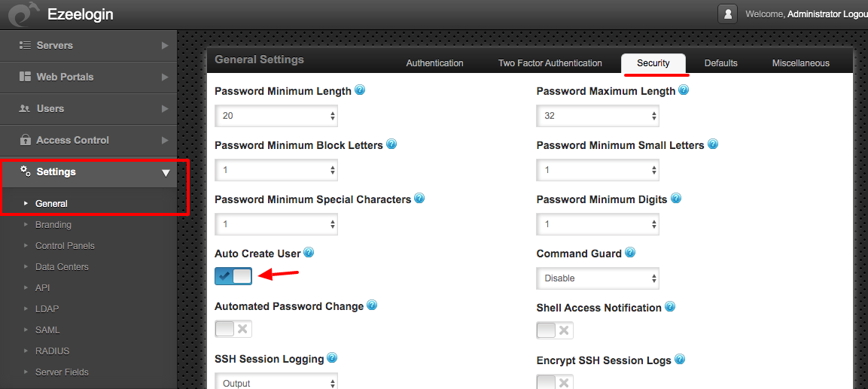Go to LDAP settings in sidebar

47,308
